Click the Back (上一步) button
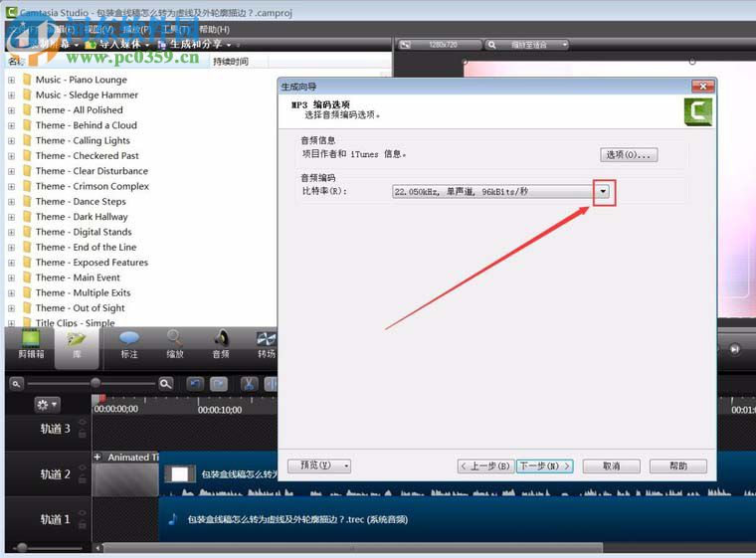 coord(485,465)
